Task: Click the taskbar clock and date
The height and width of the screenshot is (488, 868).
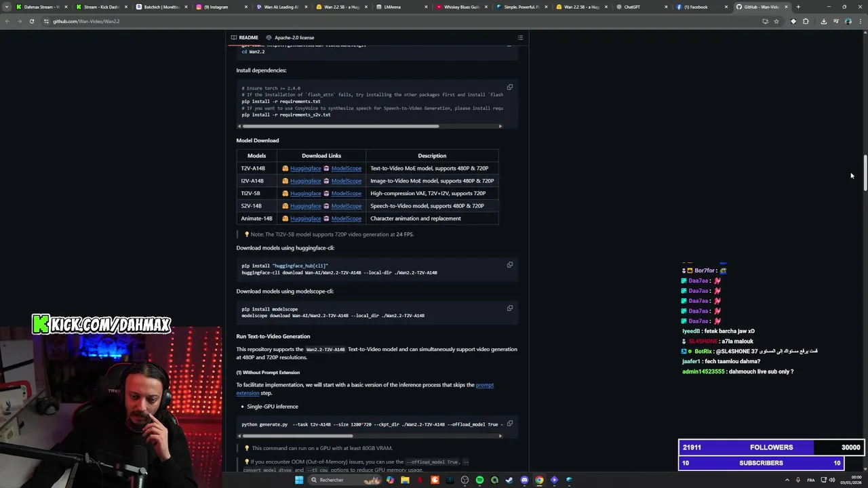Action: pos(851,480)
